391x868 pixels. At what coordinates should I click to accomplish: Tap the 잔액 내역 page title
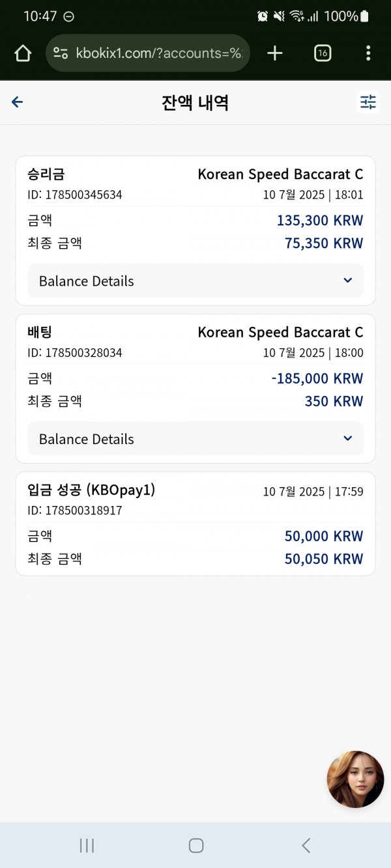(195, 102)
